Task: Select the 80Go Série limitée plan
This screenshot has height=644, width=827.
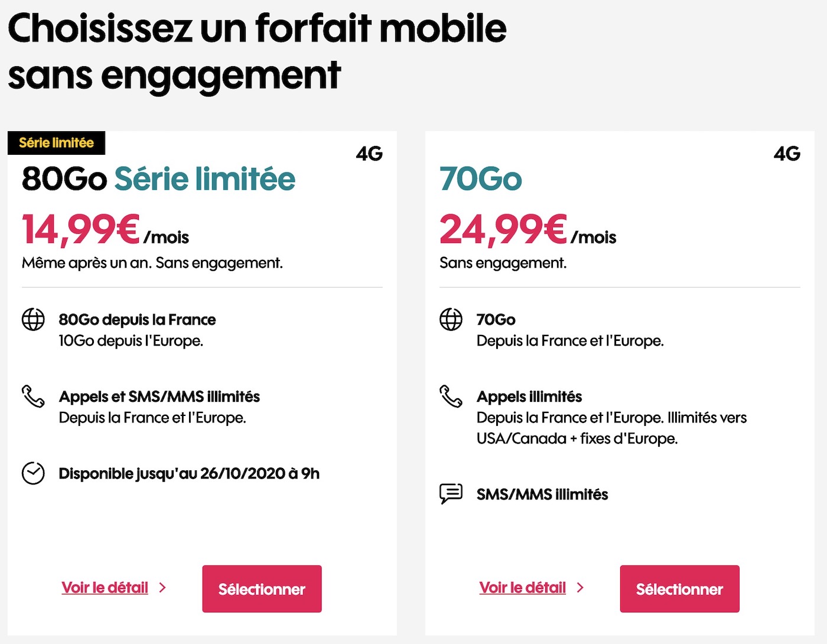Action: point(262,588)
